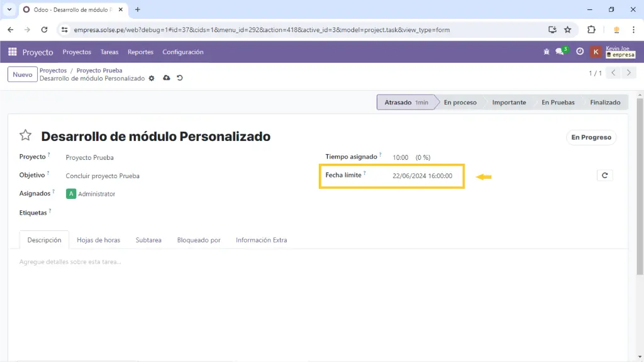Click the recurrence refresh button
The height and width of the screenshot is (362, 644).
pyautogui.click(x=604, y=176)
